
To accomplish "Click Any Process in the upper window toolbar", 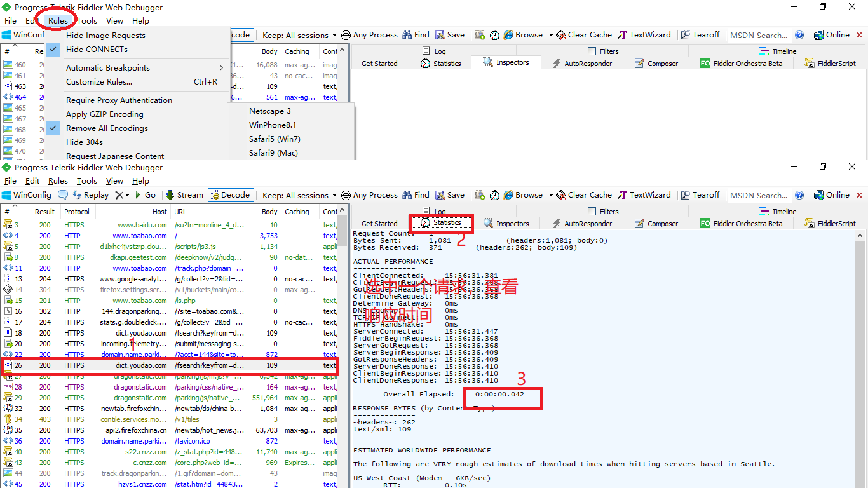I will pos(369,35).
